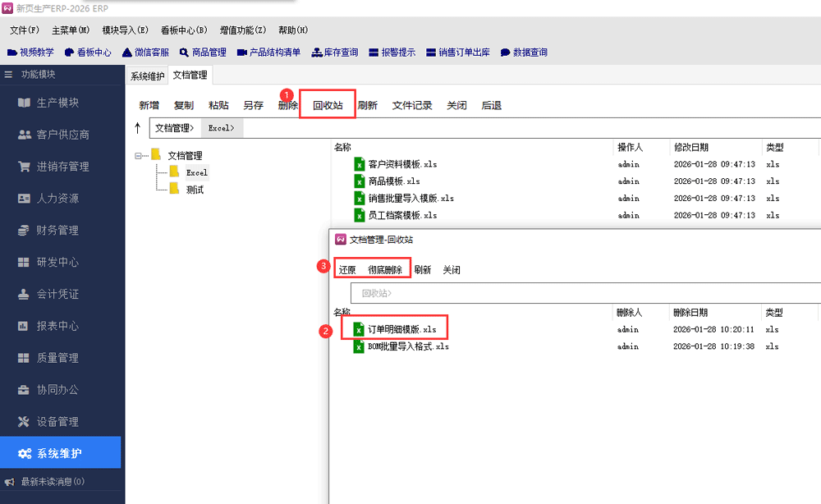Open 看板中心 from the shortcut toolbar
Viewport: 821px width, 504px height.
coord(88,53)
